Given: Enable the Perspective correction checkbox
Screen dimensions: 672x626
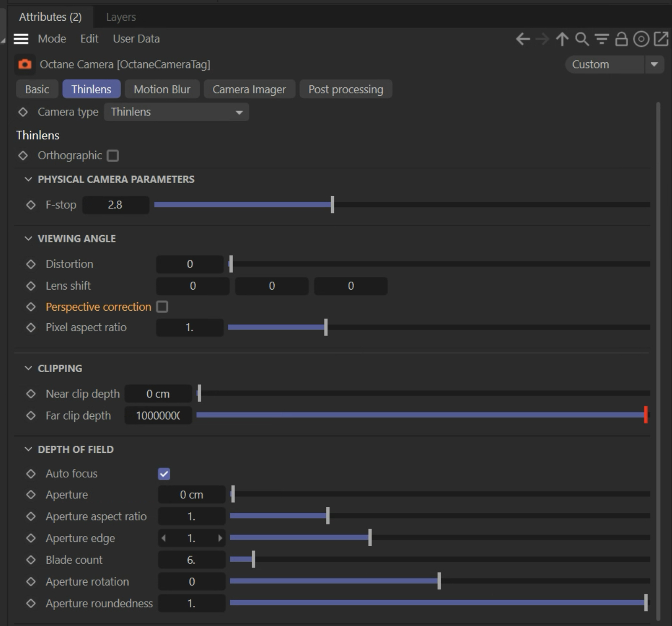Looking at the screenshot, I should tap(162, 307).
